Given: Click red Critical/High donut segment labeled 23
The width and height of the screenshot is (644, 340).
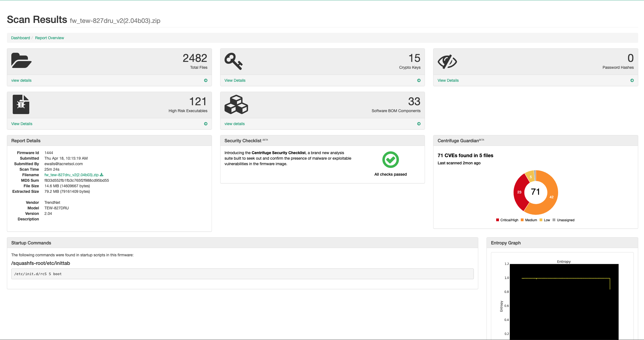Looking at the screenshot, I should [x=520, y=192].
